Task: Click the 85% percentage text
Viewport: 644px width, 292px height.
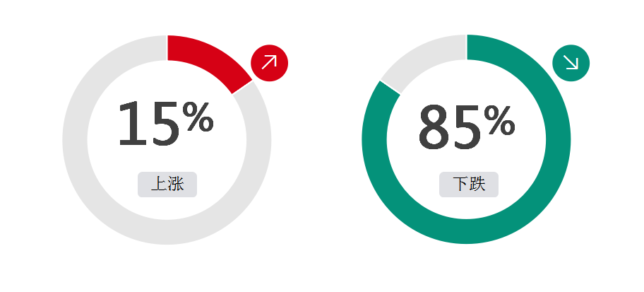Action: [467, 127]
